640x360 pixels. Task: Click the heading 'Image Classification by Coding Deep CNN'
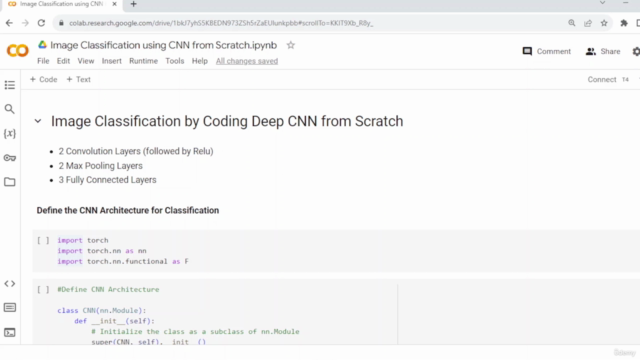pos(227,121)
